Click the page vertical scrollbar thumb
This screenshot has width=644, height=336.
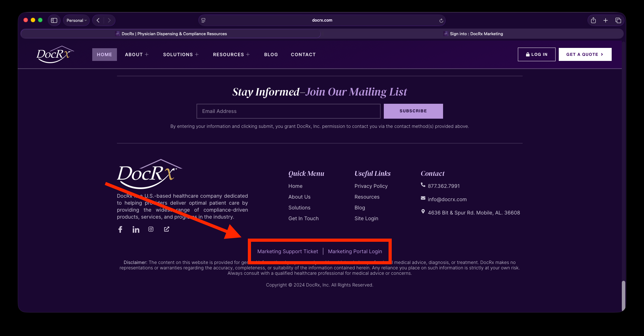(x=623, y=296)
